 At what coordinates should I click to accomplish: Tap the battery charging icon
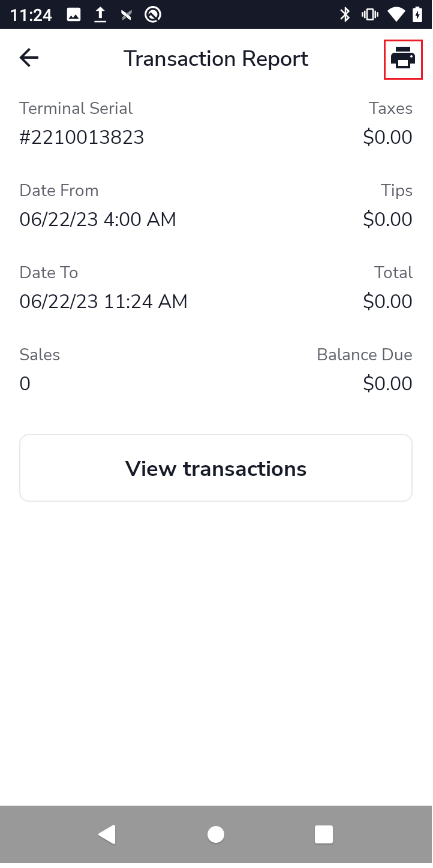pyautogui.click(x=417, y=14)
